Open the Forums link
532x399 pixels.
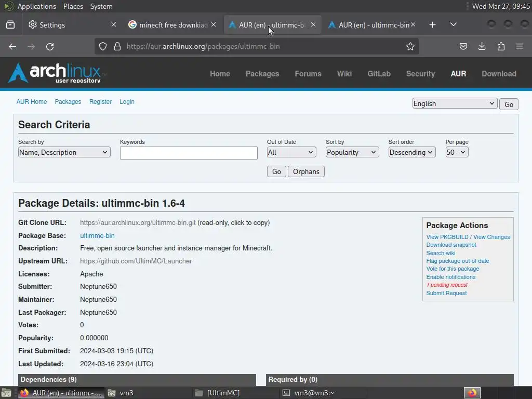coord(308,74)
